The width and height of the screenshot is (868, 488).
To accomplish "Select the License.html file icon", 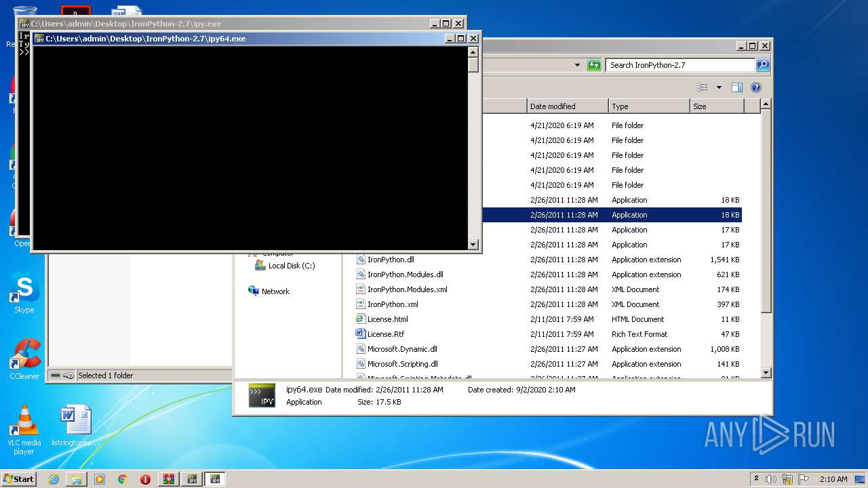I will 361,319.
